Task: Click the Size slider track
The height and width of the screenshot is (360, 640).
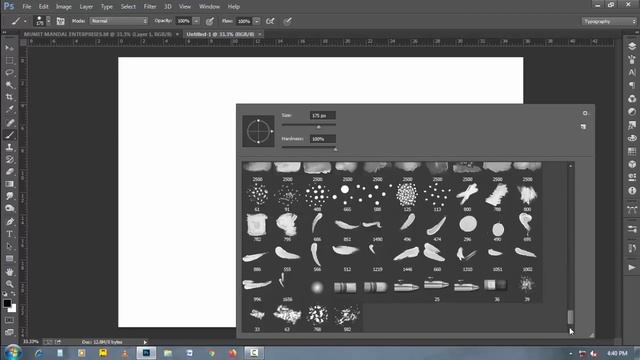Action: (x=309, y=124)
